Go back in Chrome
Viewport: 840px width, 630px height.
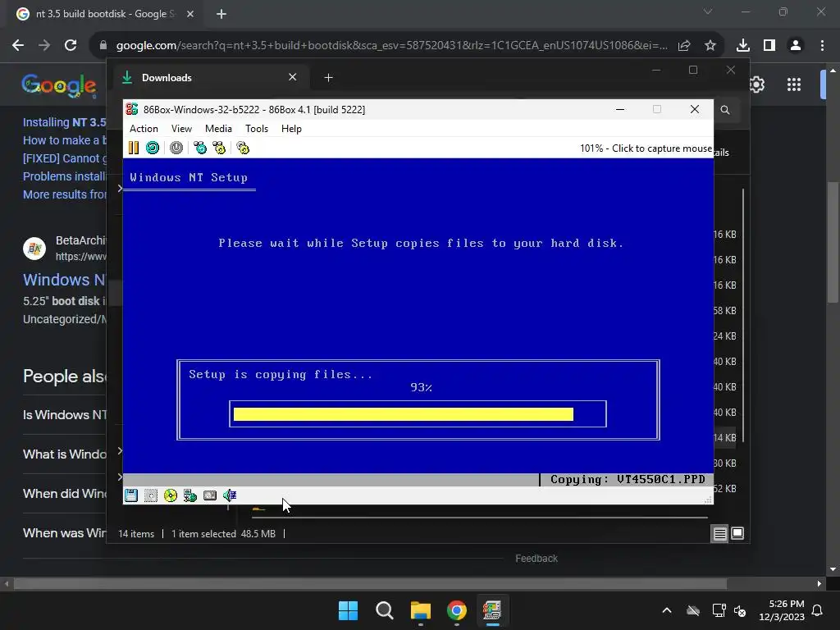[x=18, y=46]
